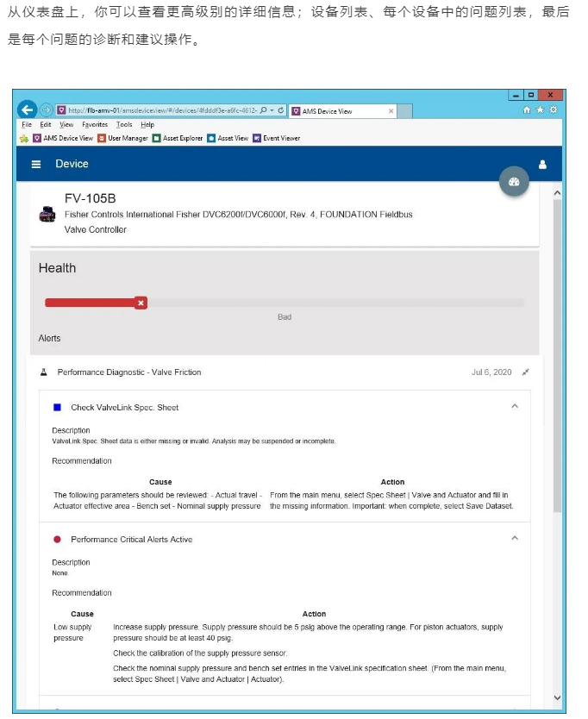The width and height of the screenshot is (588, 719).
Task: Open browser settings gear icon
Action: point(554,109)
